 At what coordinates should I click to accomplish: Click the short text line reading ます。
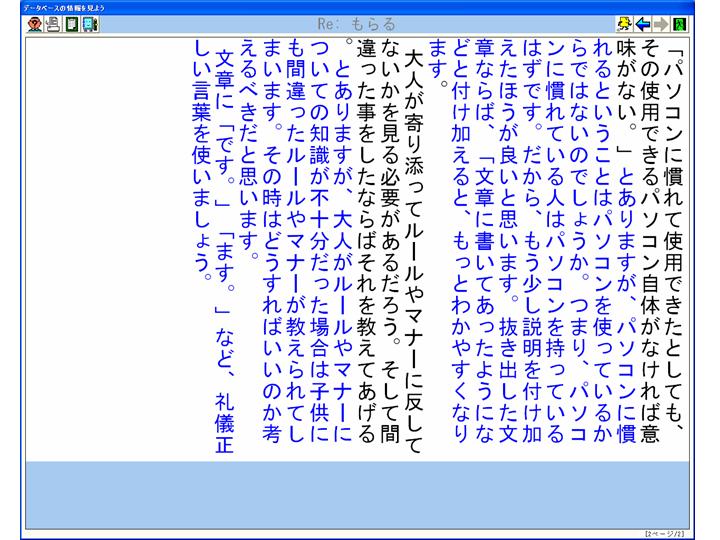436,60
